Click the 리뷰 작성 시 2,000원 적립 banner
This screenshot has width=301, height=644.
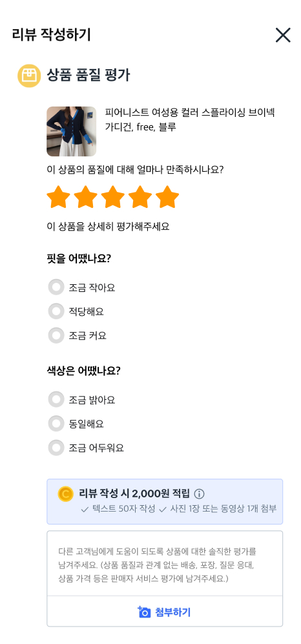pyautogui.click(x=165, y=501)
